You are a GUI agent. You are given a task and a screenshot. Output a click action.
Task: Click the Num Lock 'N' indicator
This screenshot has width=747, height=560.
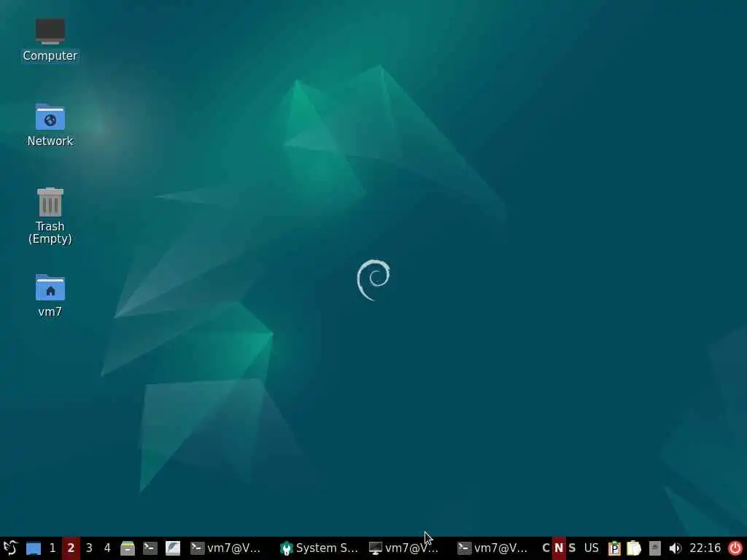tap(559, 548)
